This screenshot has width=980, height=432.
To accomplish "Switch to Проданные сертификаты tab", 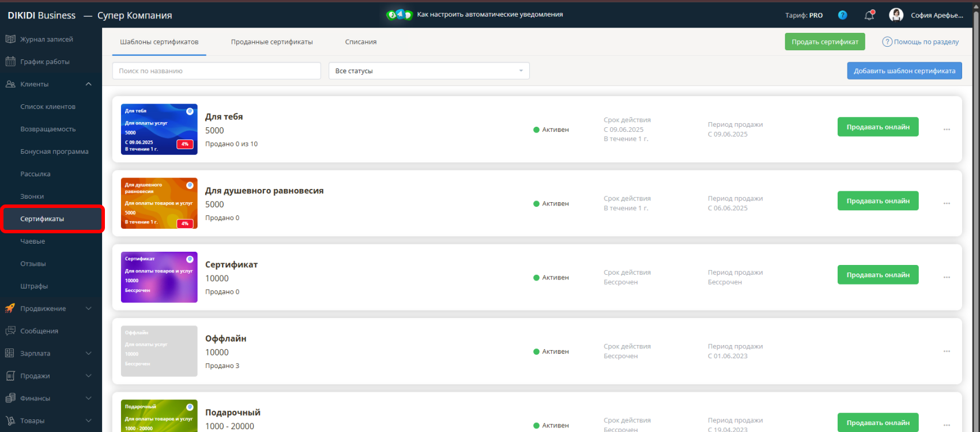I will (272, 42).
